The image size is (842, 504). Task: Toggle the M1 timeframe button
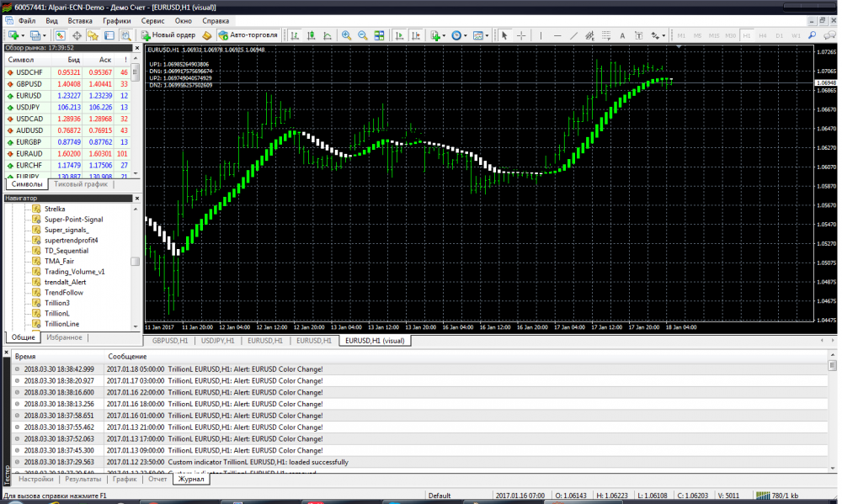[681, 35]
